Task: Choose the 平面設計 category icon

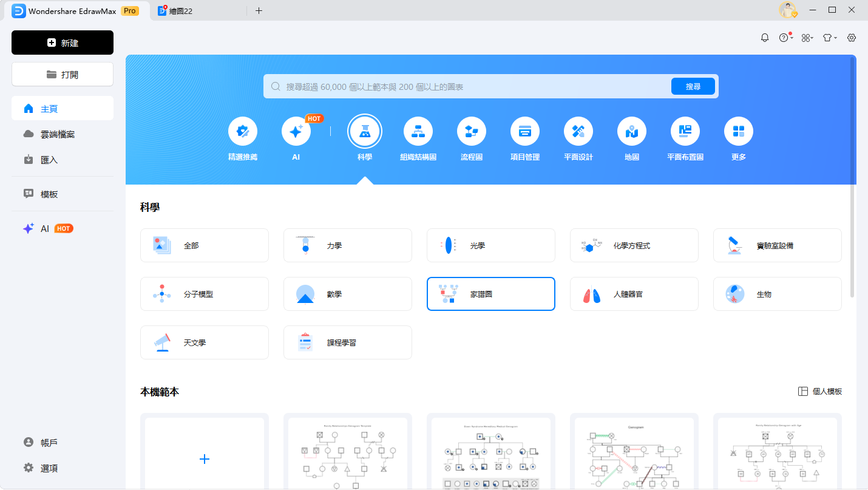Action: (578, 131)
